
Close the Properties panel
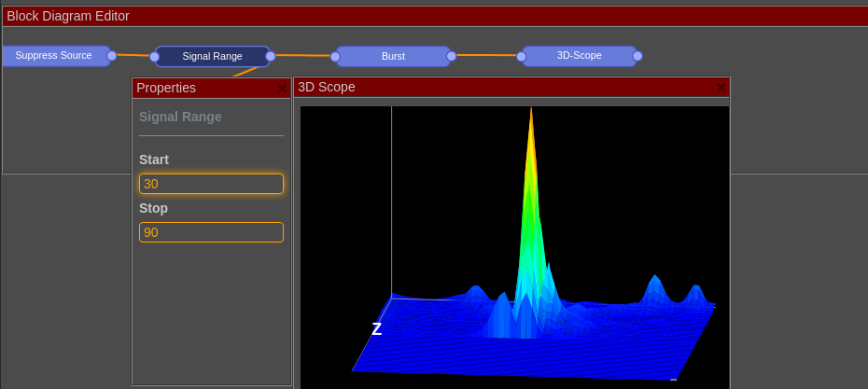click(x=282, y=89)
